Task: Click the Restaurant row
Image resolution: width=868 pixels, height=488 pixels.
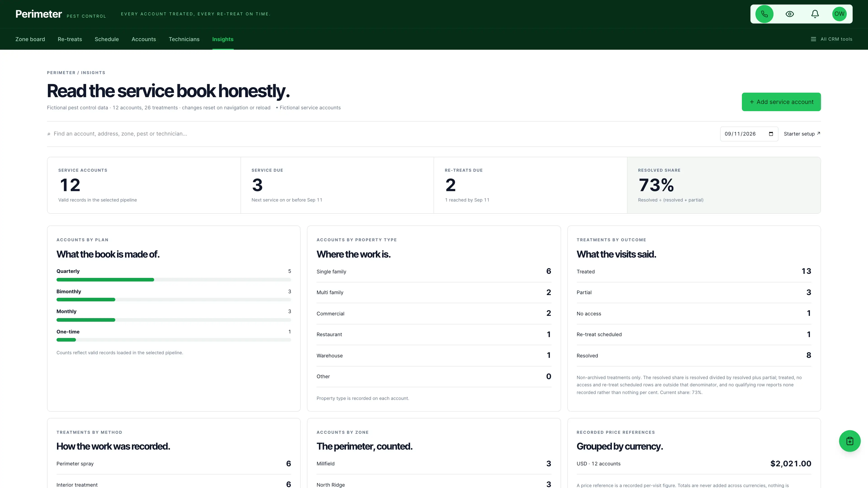Action: 434,334
